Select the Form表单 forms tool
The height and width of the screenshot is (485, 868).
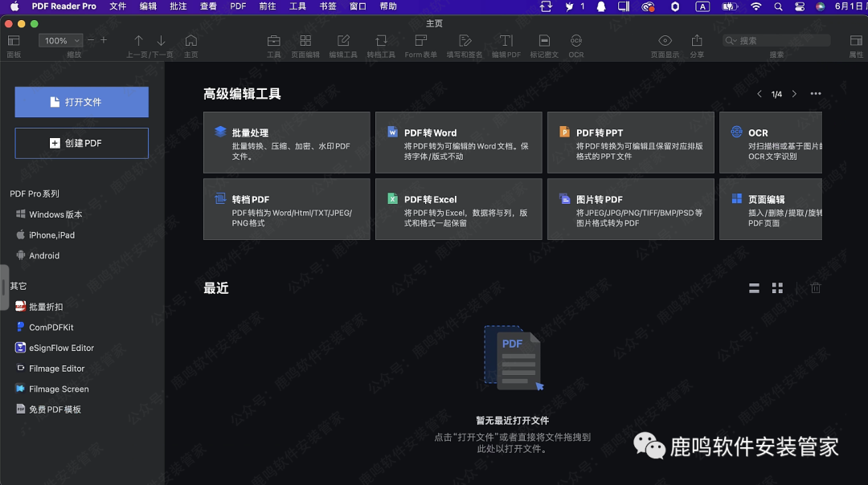(x=420, y=44)
